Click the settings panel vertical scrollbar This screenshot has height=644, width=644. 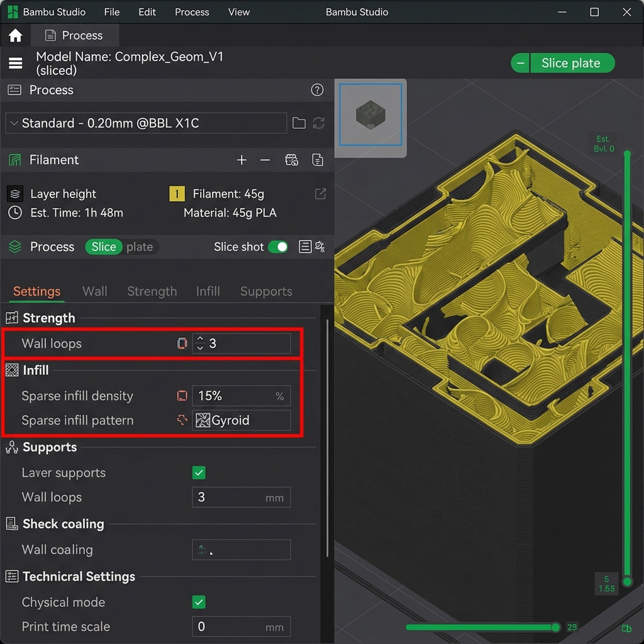(327, 438)
